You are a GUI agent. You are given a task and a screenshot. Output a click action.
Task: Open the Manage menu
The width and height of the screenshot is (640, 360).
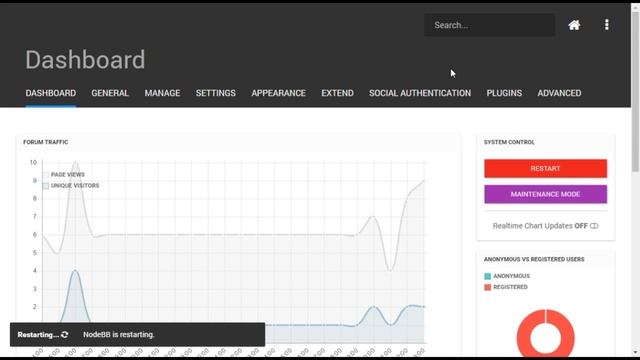pos(162,93)
